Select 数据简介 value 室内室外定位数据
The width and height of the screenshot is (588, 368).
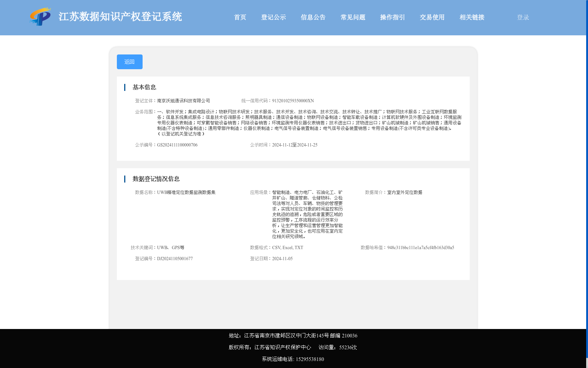[405, 192]
